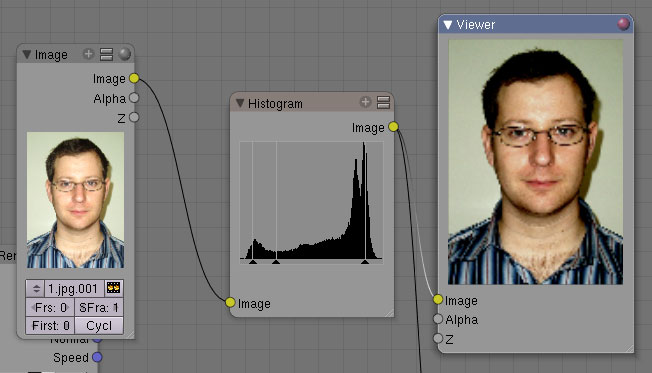This screenshot has width=652, height=373.
Task: Collapse the Viewer node with its triangle
Action: 448,25
